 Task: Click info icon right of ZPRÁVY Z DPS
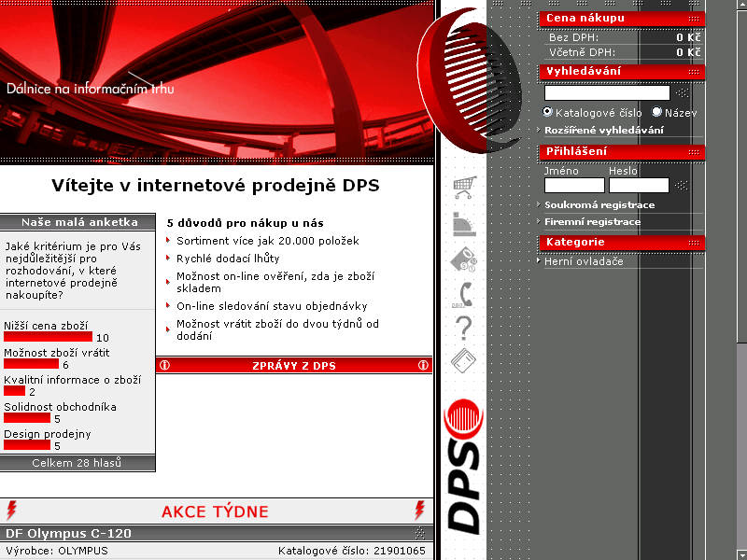423,365
